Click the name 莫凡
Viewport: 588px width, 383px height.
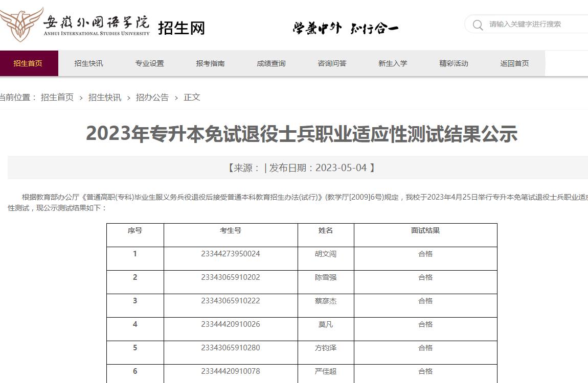tap(326, 324)
